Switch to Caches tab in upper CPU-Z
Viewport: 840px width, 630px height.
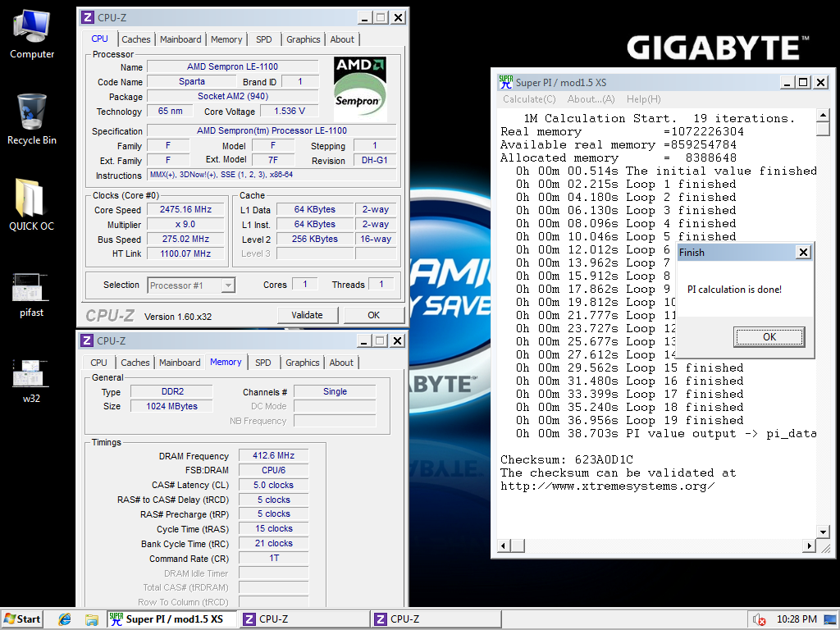click(x=136, y=39)
